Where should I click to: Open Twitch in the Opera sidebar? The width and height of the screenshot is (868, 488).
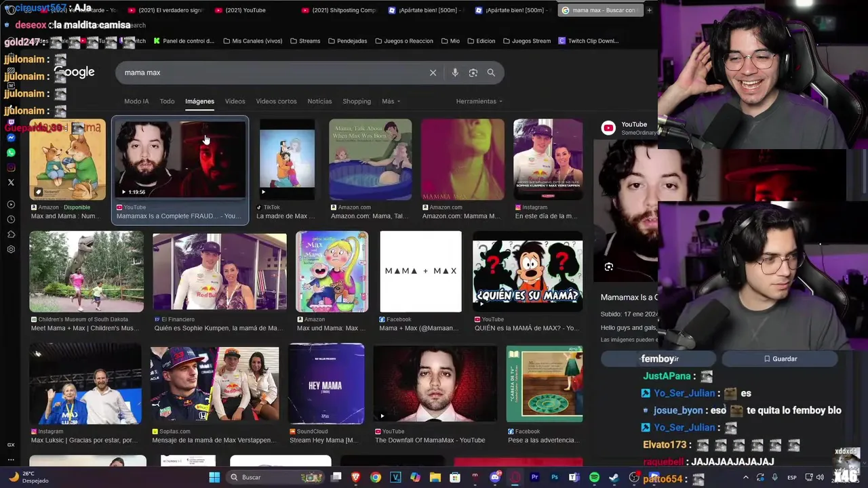[11, 123]
